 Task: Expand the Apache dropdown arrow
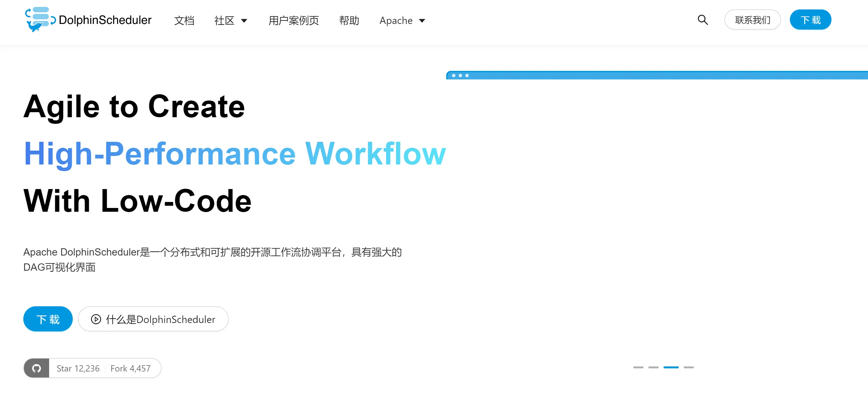(422, 21)
